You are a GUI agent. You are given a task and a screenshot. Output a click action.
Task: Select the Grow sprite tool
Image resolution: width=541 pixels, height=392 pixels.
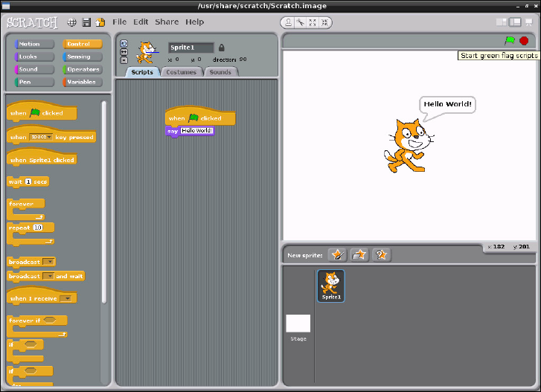pos(313,22)
